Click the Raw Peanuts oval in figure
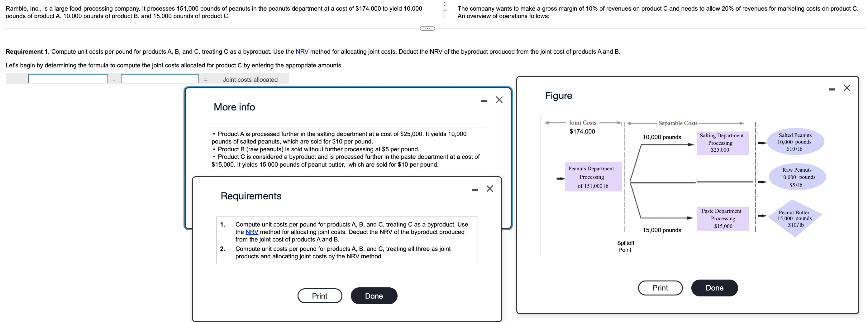Image resolution: width=868 pixels, height=322 pixels. [797, 177]
